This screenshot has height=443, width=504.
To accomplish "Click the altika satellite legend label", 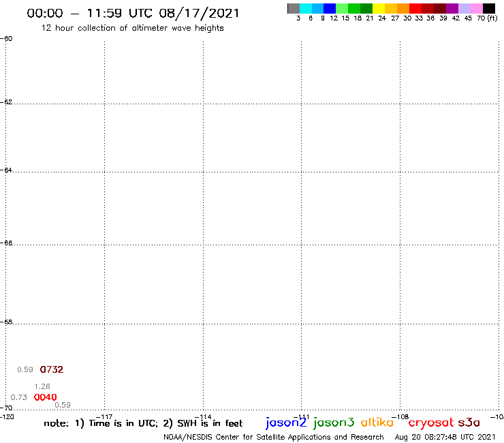I will (x=377, y=423).
